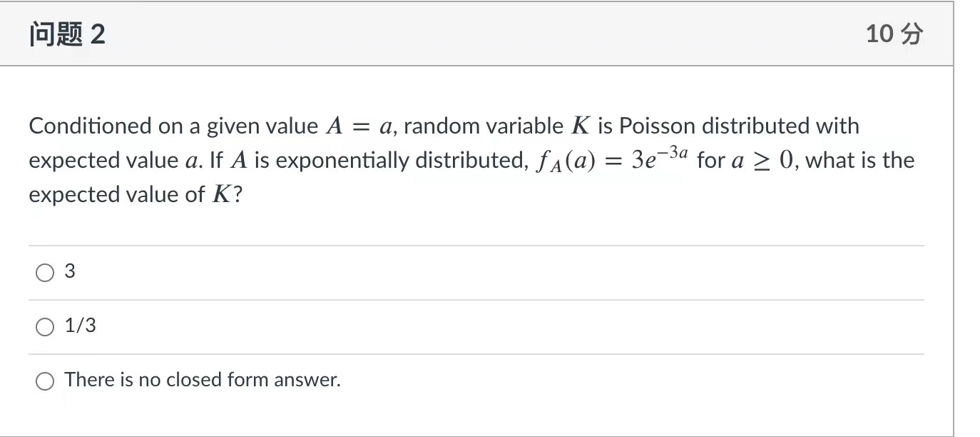Image resolution: width=980 pixels, height=437 pixels.
Task: Click the "问题 2" question header
Action: (66, 33)
